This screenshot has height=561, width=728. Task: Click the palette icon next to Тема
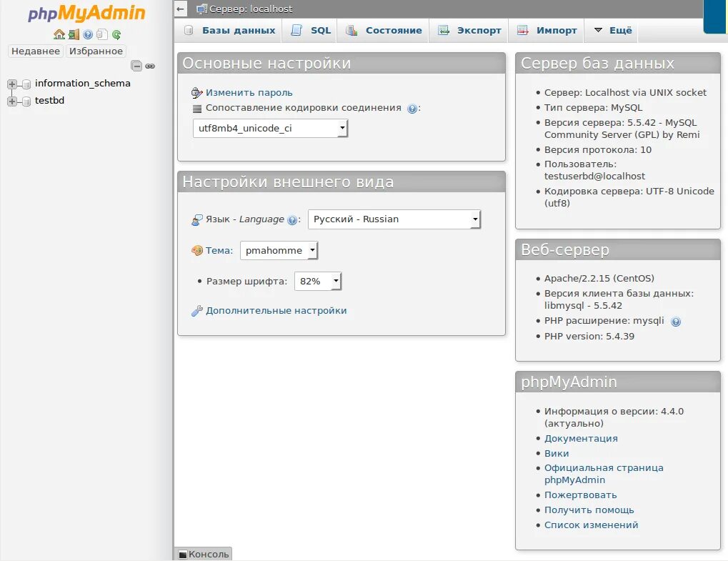[x=197, y=251]
